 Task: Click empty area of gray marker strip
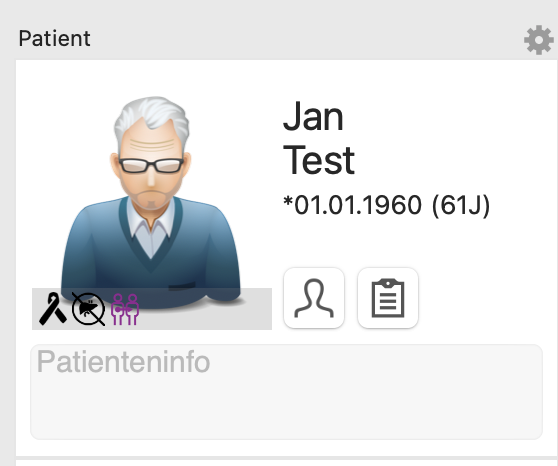(205, 309)
